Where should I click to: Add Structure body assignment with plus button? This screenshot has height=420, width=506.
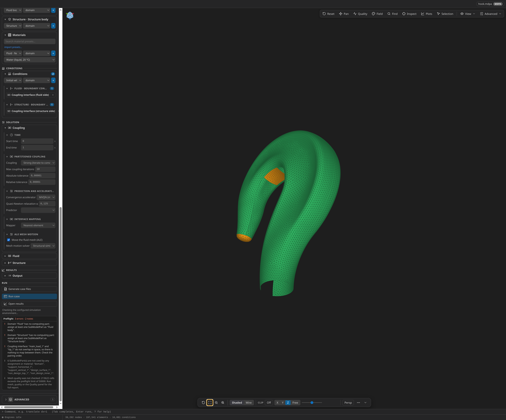coord(53,26)
